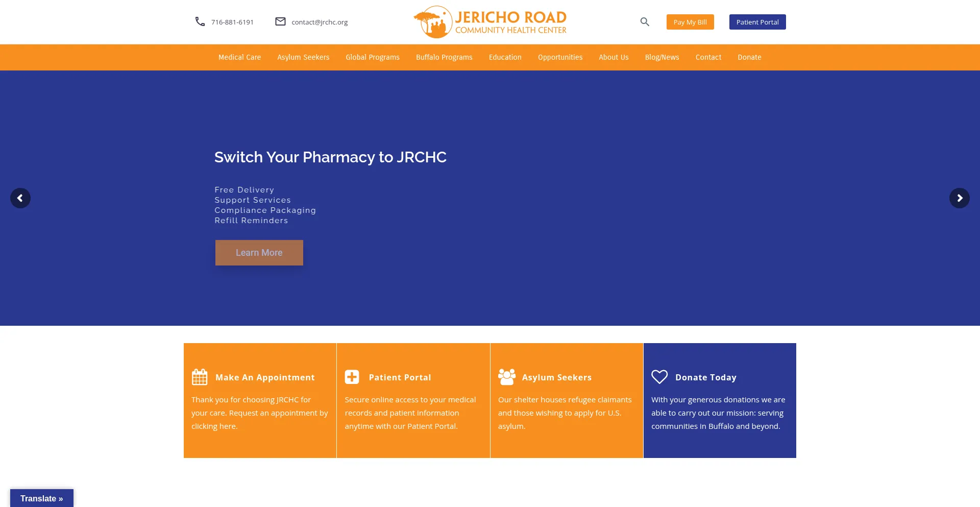Open the Global Programs menu
This screenshot has width=980, height=507.
[x=373, y=57]
